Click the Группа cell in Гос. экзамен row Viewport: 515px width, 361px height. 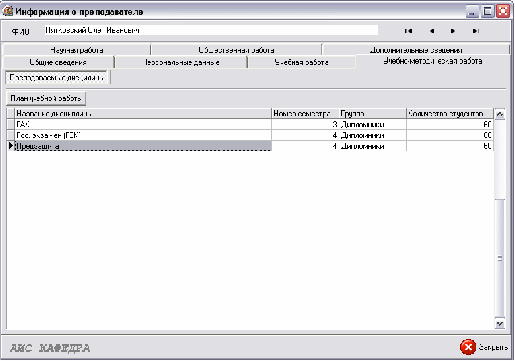(372, 135)
